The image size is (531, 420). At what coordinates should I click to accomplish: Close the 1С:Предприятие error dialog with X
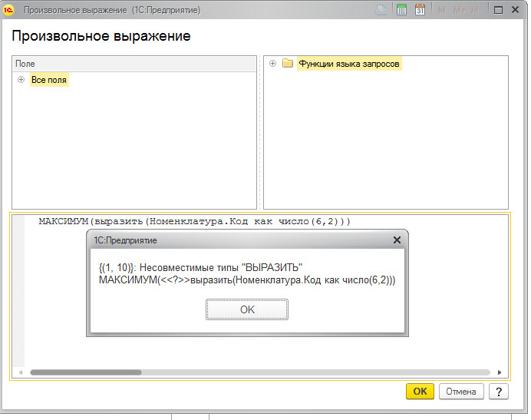[x=397, y=240]
